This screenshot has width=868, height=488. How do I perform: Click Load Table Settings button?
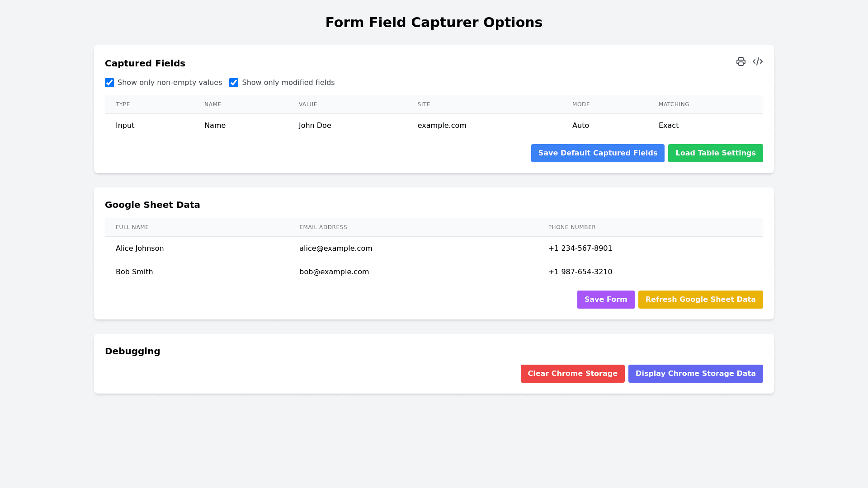[x=715, y=153]
